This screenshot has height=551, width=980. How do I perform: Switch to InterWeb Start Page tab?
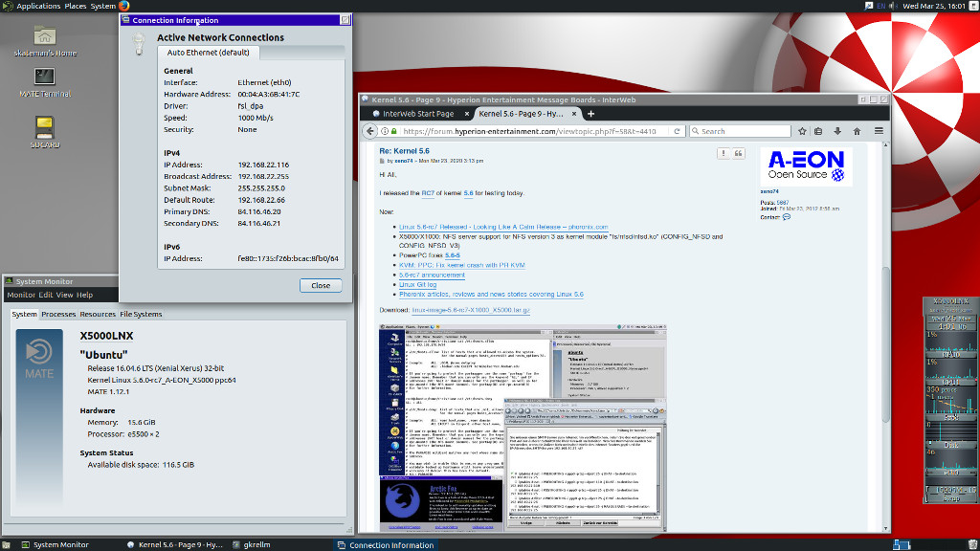coord(417,114)
